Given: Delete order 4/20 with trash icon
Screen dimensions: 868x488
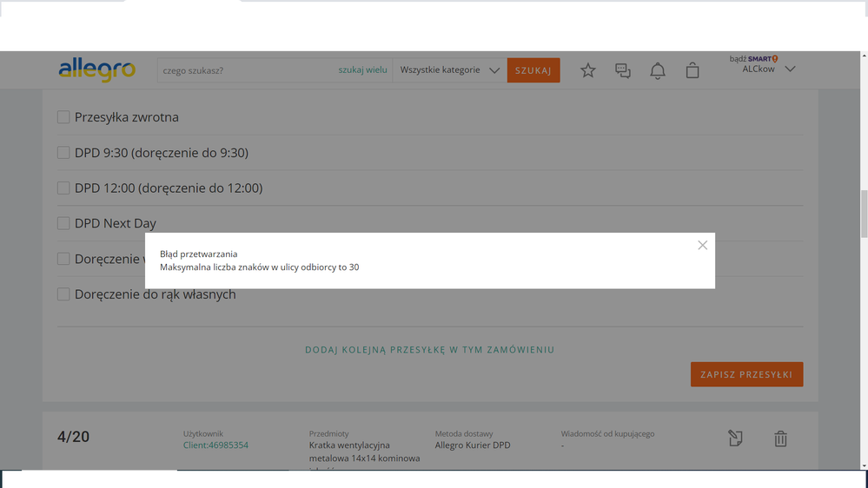Looking at the screenshot, I should 780,439.
